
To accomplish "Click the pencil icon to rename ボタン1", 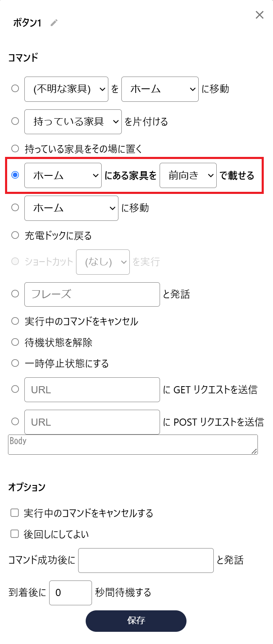I will (54, 23).
